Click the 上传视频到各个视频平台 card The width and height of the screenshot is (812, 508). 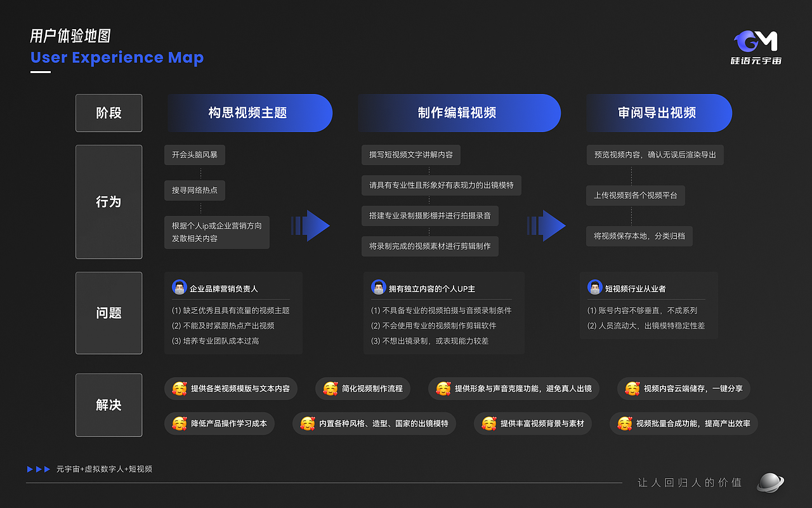(x=636, y=195)
